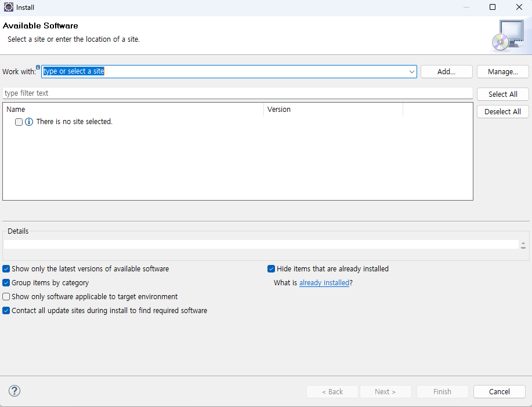Click Deselect All button
The width and height of the screenshot is (532, 407).
click(503, 111)
